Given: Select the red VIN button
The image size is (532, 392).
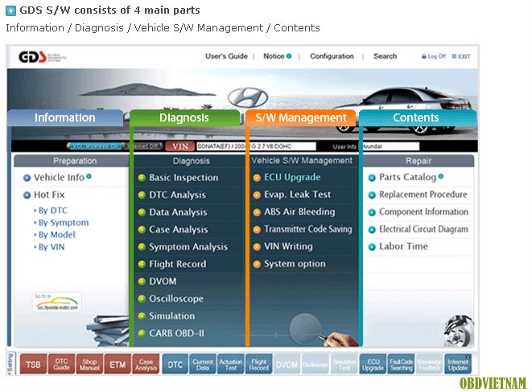Looking at the screenshot, I should (x=180, y=146).
